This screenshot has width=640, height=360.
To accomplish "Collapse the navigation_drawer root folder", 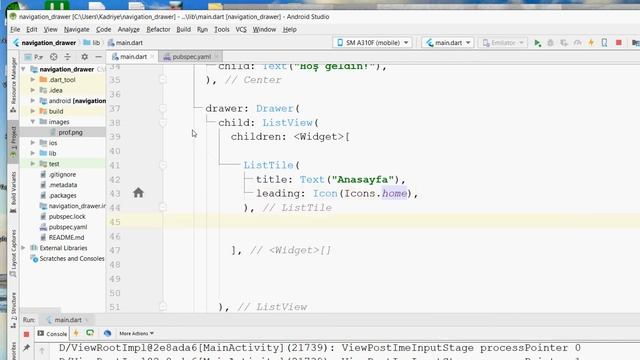I will pos(24,69).
